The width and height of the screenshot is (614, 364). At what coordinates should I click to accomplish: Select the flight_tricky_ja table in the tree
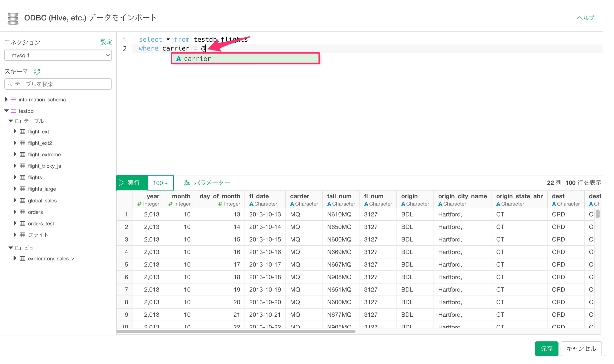click(44, 166)
